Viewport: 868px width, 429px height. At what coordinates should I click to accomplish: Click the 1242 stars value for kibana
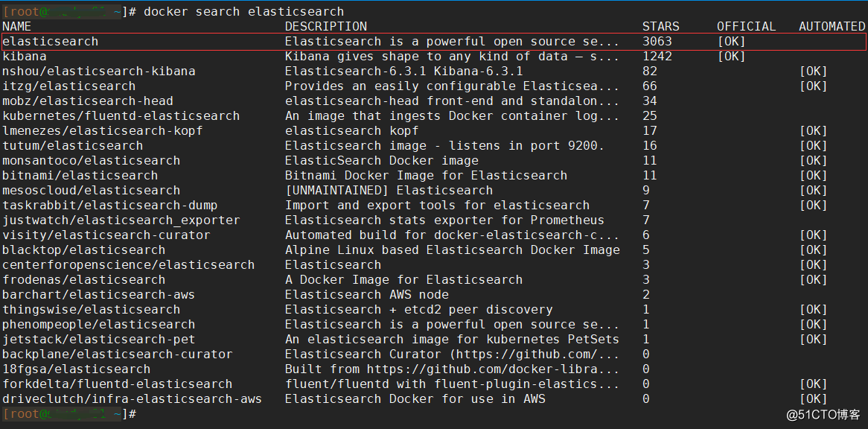[657, 56]
